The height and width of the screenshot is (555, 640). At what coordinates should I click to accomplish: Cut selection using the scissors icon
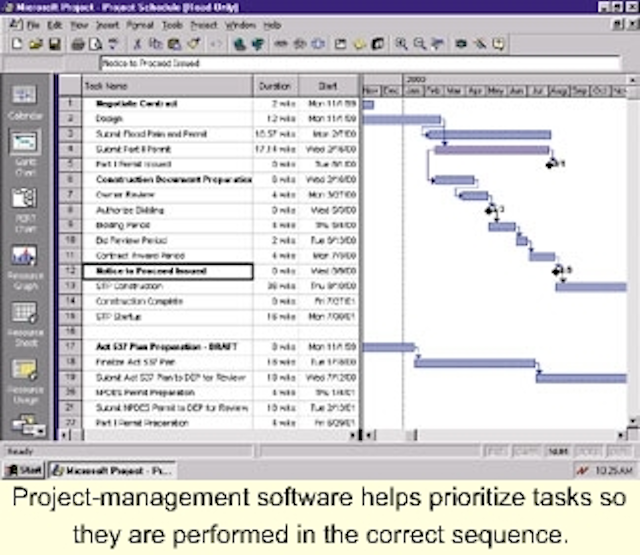138,44
